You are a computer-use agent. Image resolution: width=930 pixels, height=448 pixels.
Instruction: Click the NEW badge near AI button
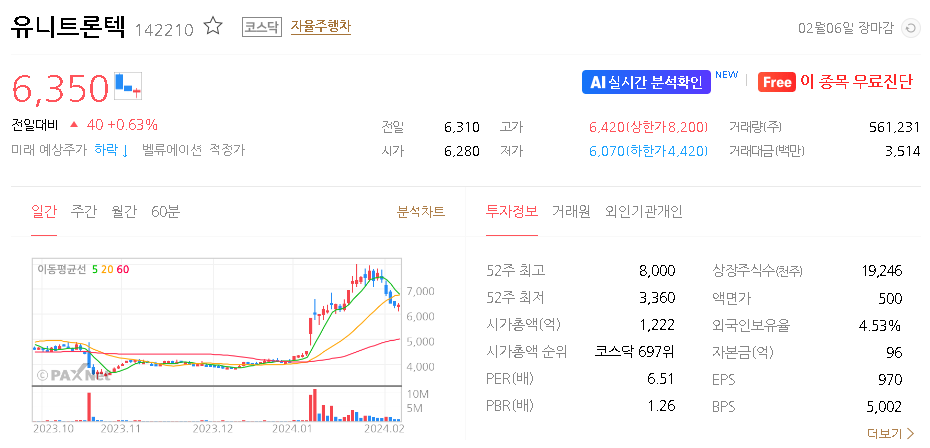(x=727, y=75)
